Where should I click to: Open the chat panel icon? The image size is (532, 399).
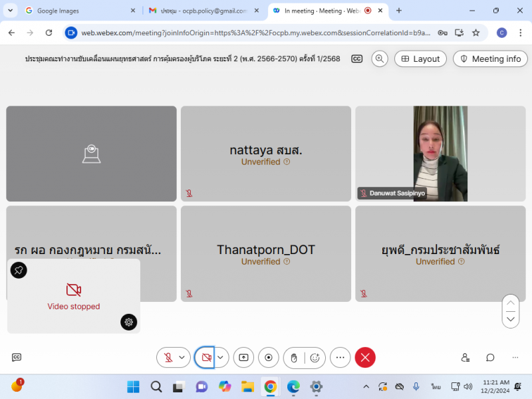coord(490,358)
